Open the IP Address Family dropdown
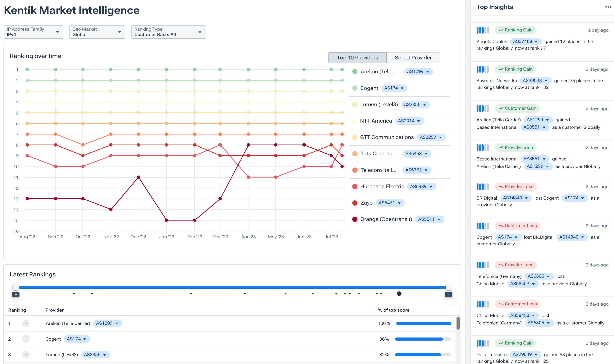 click(x=33, y=32)
